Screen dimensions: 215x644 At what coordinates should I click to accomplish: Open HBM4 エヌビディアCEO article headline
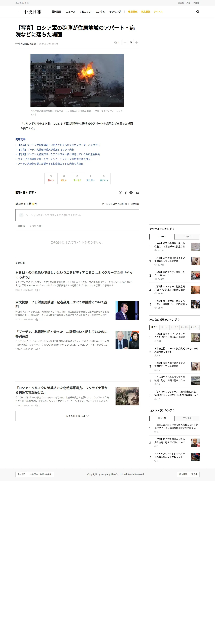point(74,275)
